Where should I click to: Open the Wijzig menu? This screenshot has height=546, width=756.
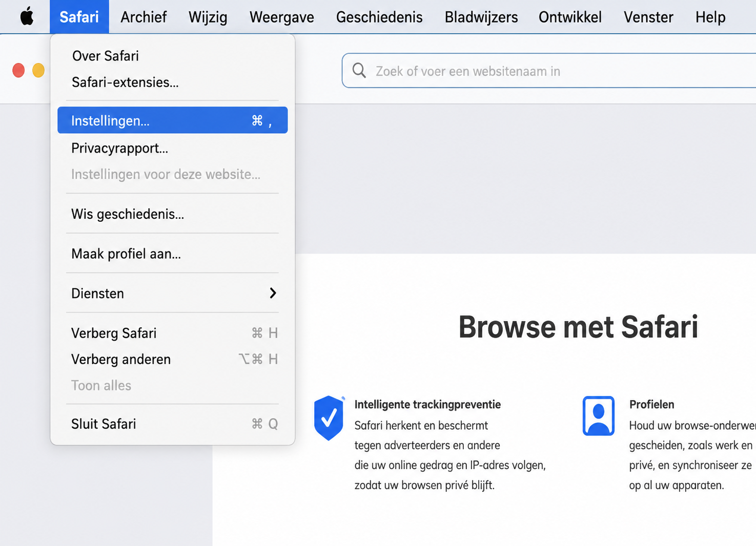pos(208,17)
